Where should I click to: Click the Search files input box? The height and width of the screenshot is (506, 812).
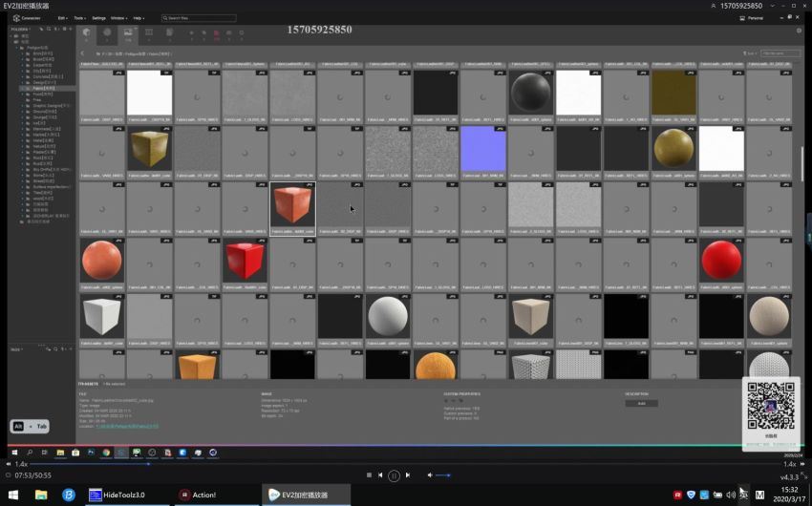coord(199,18)
